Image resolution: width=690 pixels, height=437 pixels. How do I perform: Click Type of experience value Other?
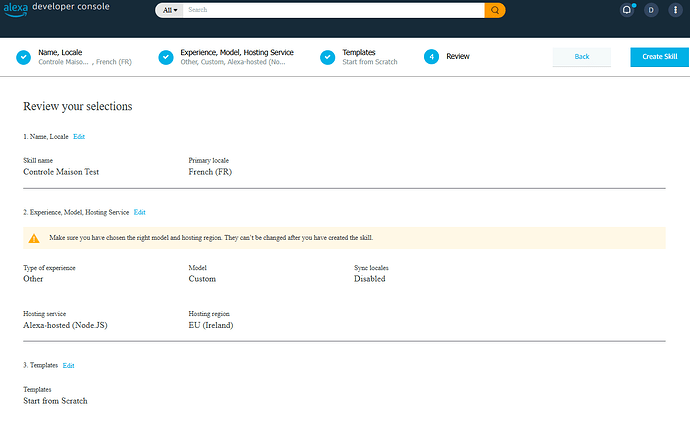click(33, 279)
